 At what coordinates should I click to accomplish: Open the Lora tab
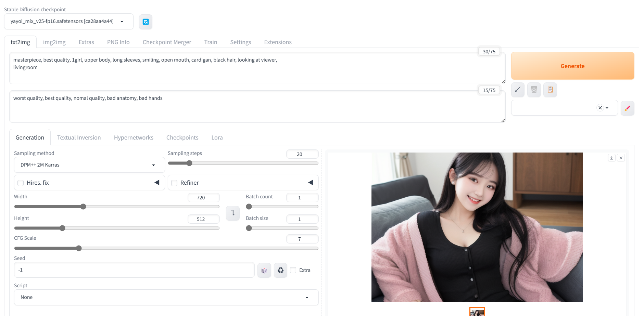[217, 137]
